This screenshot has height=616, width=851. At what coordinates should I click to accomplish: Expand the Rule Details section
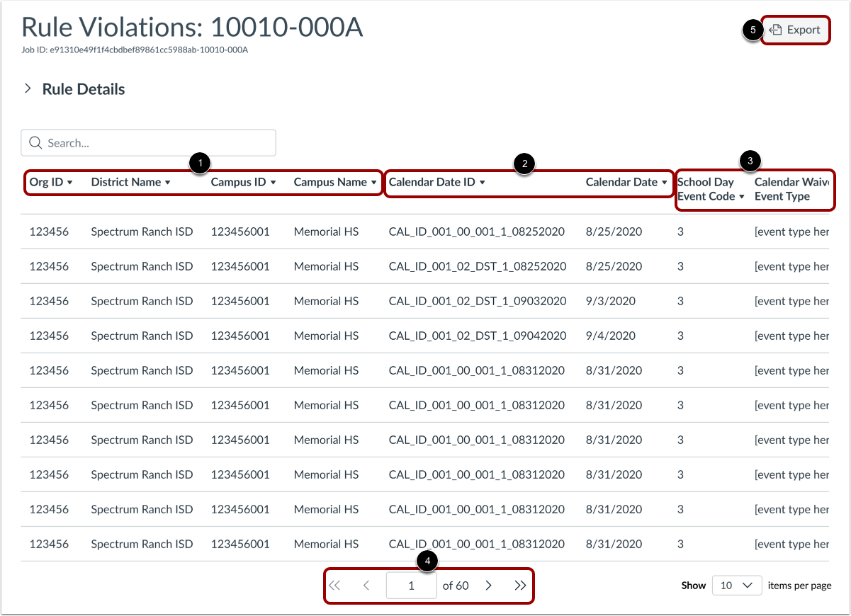74,89
